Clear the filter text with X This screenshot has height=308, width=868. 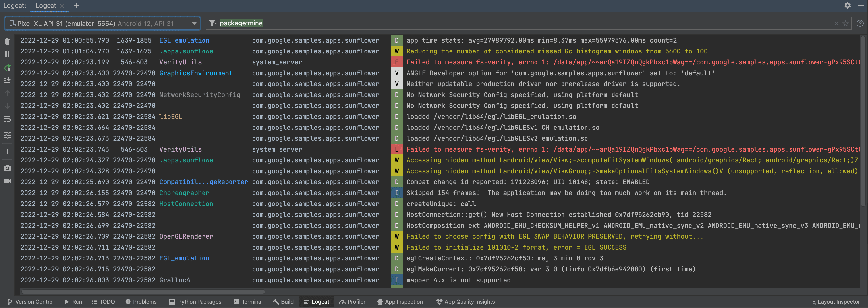tap(836, 23)
